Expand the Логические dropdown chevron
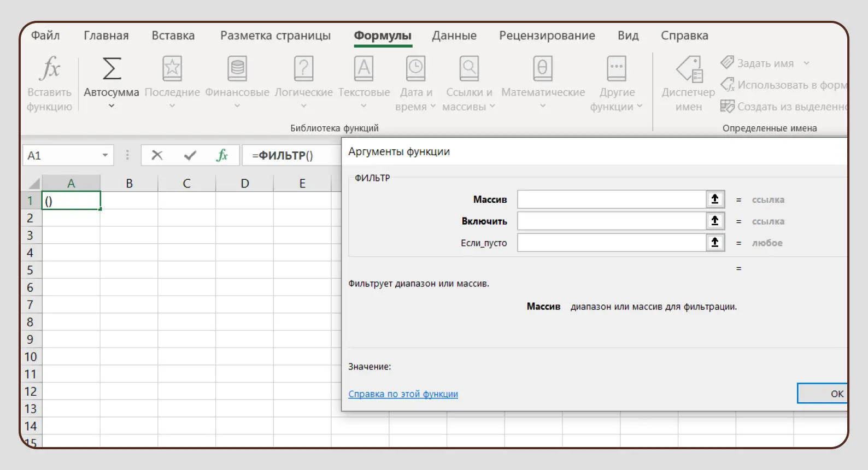 tap(304, 106)
